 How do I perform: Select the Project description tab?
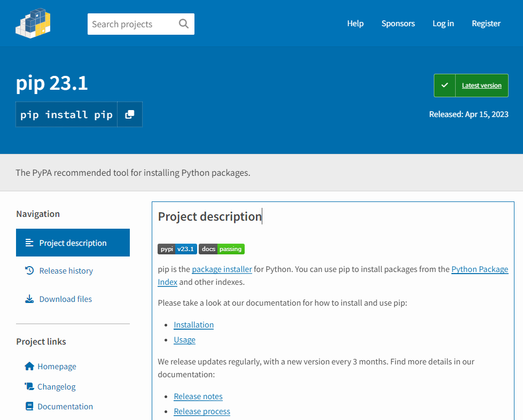73,243
